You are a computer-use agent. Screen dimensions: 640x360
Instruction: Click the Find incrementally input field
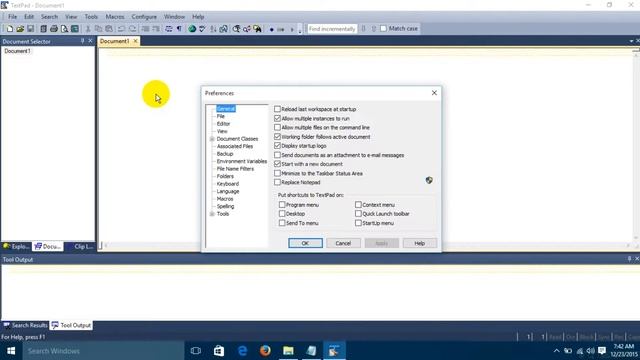331,29
